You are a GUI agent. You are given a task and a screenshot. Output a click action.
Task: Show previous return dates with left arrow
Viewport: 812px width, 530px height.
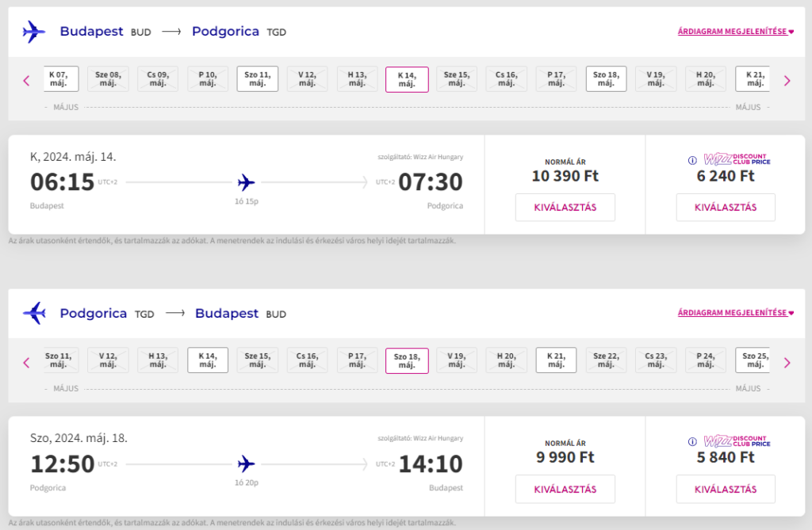coord(26,362)
